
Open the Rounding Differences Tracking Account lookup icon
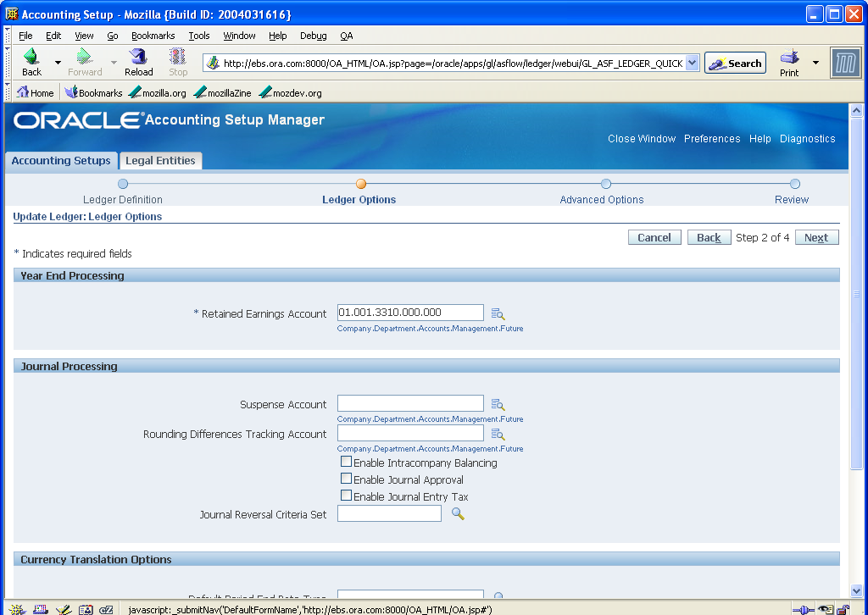[498, 433]
